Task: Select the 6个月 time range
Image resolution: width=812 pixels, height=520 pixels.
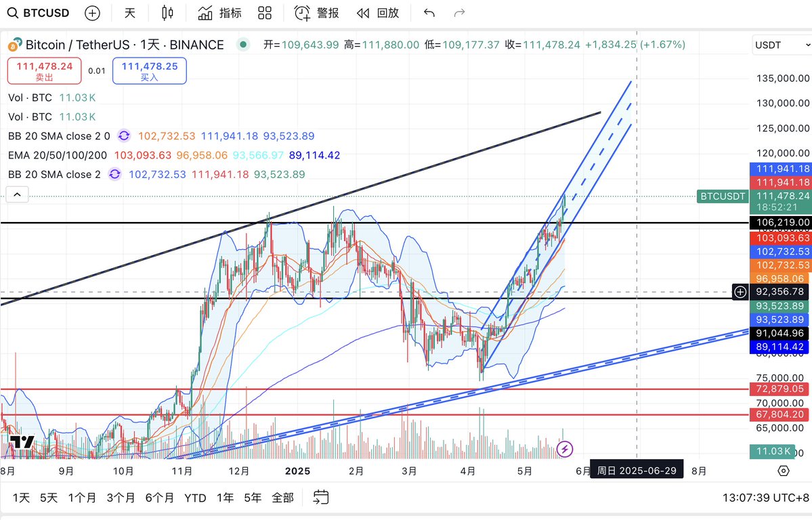Action: (160, 498)
